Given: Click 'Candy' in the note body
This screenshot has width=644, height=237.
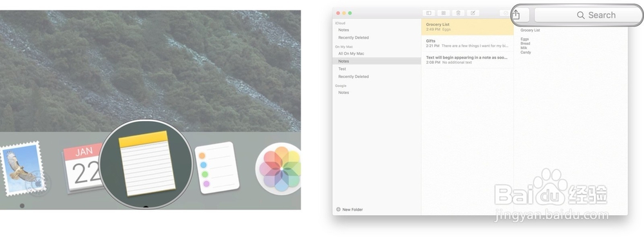Looking at the screenshot, I should click(x=526, y=53).
